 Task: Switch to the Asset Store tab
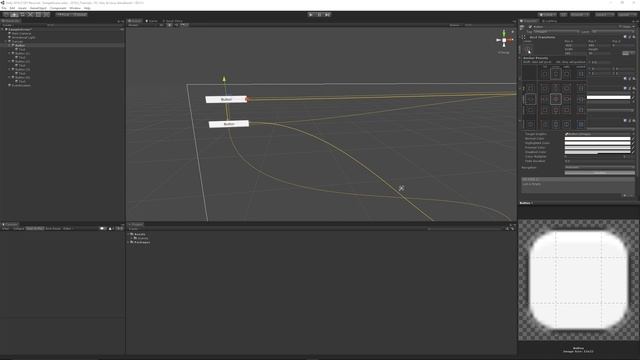tap(173, 21)
